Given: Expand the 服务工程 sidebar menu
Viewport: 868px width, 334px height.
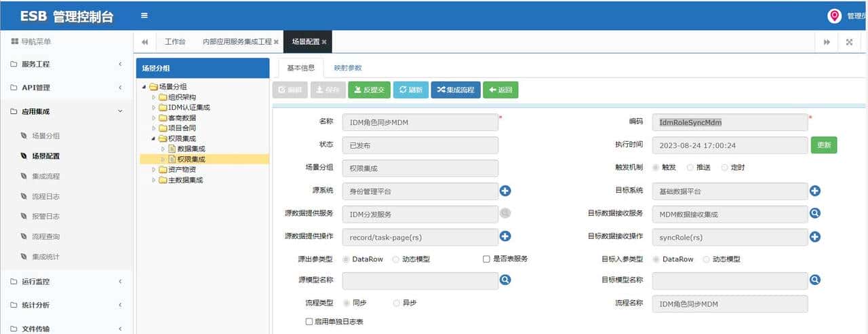Looking at the screenshot, I should point(66,64).
